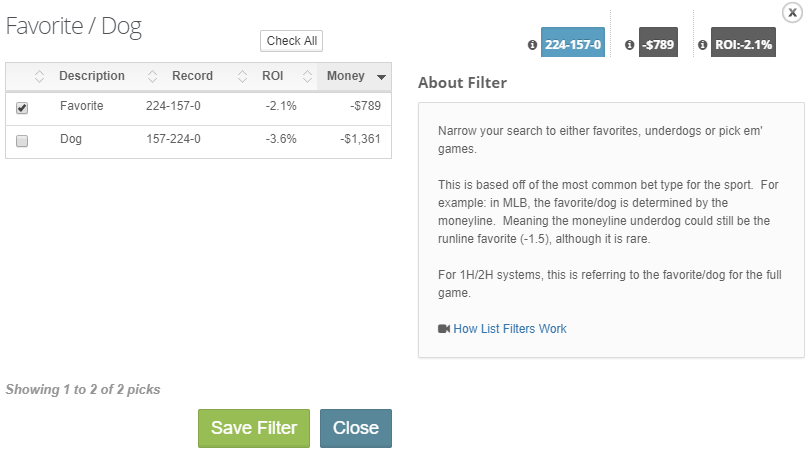
Task: Close the dialog with the X icon
Action: (x=792, y=12)
